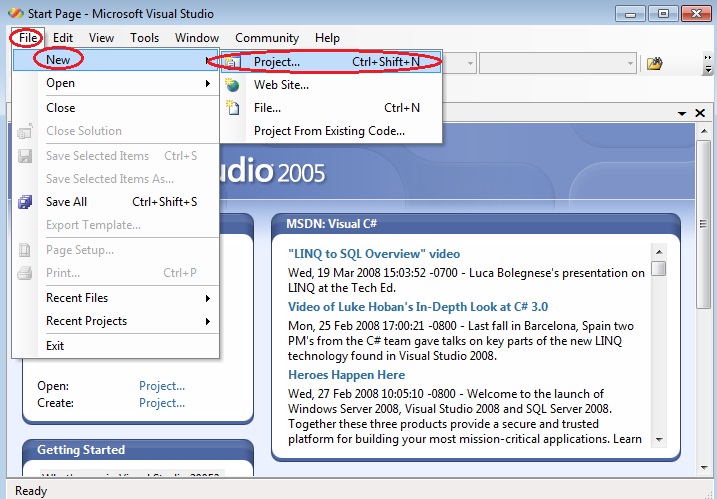Click the MSDN news scrollbar thumb
This screenshot has width=717, height=499.
(659, 268)
